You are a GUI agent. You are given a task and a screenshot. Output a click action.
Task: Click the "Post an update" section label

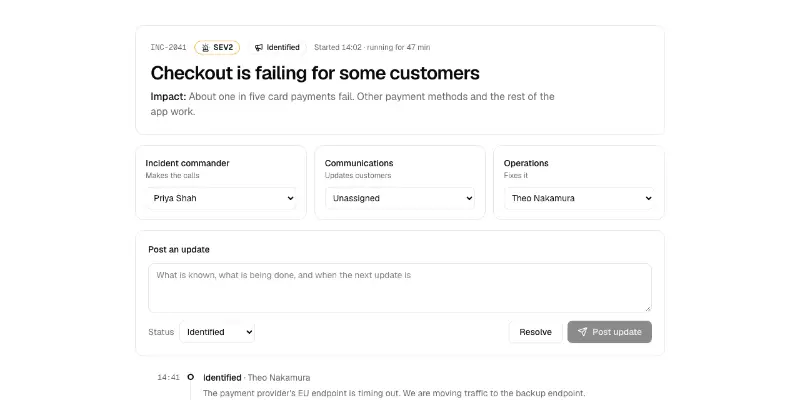coord(179,249)
